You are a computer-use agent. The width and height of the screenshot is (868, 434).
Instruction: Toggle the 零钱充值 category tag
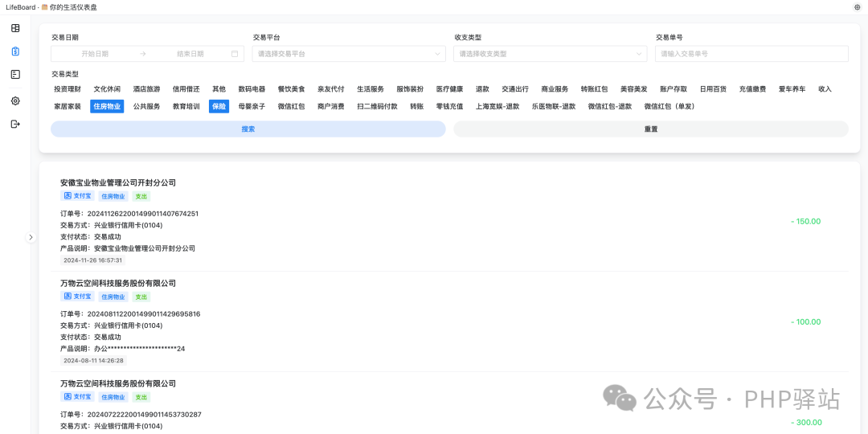[450, 106]
